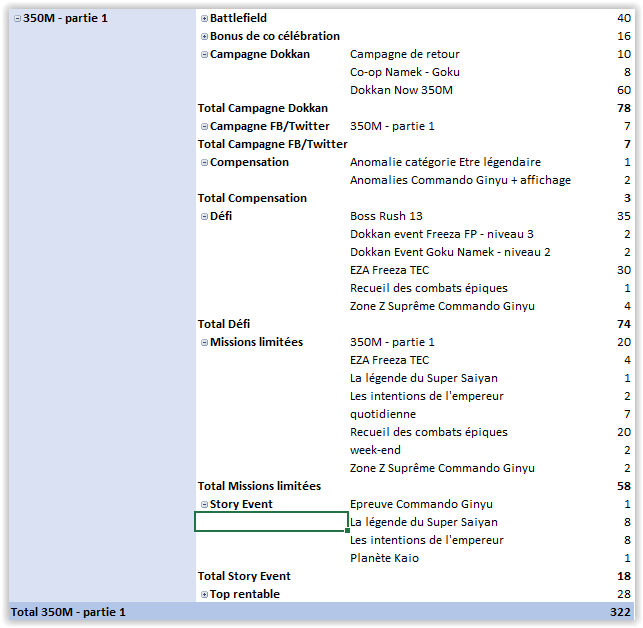The width and height of the screenshot is (643, 628).
Task: Select Dokkan Event Goku Namek - niveau 2
Action: 450,252
